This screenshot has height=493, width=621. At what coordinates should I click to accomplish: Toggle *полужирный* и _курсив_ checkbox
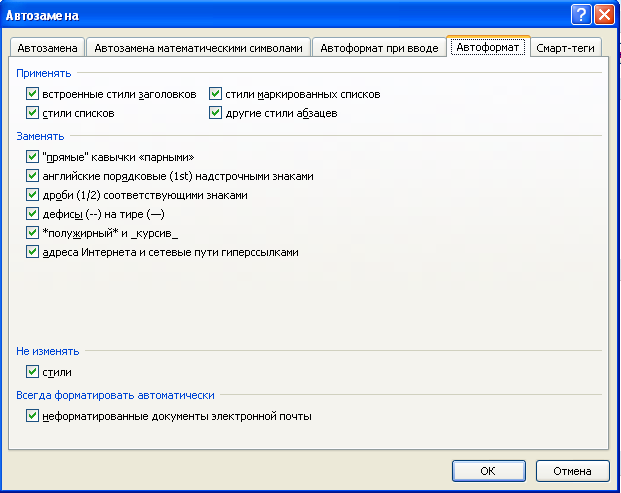click(x=32, y=233)
